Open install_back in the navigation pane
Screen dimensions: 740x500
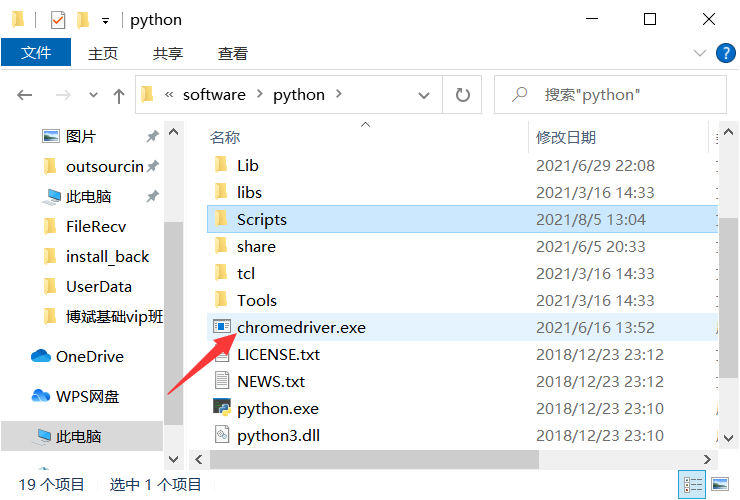[107, 257]
